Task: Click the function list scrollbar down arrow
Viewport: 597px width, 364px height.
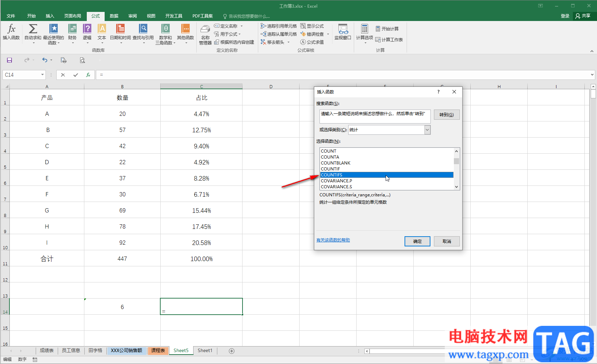Action: [x=457, y=187]
